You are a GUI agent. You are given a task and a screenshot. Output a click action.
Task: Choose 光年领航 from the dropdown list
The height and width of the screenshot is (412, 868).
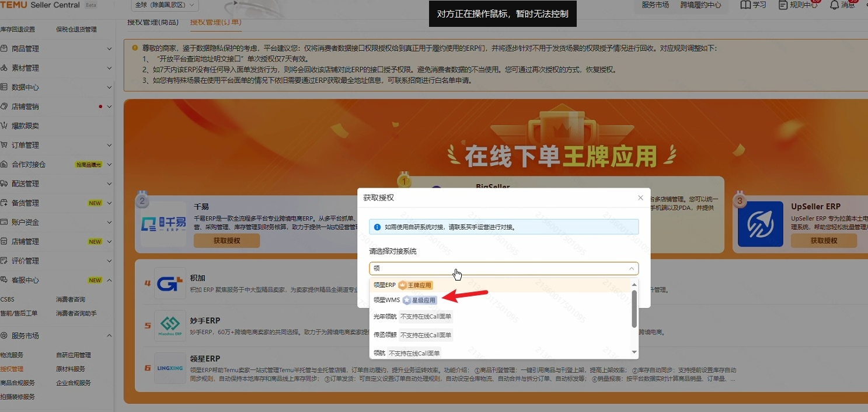pos(501,317)
